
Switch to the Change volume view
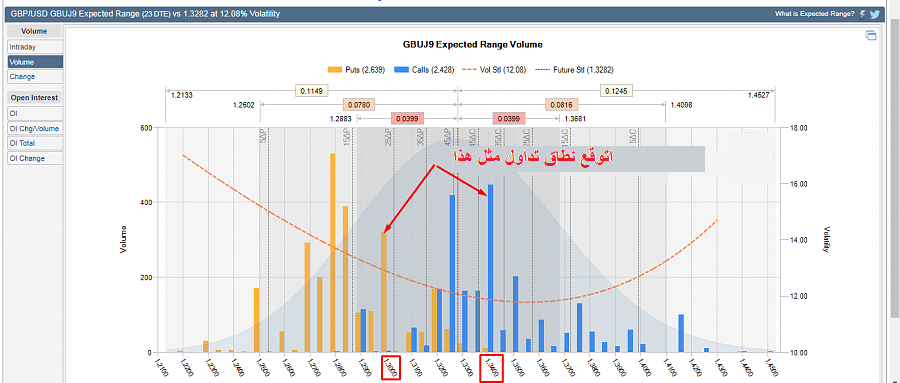pos(34,76)
